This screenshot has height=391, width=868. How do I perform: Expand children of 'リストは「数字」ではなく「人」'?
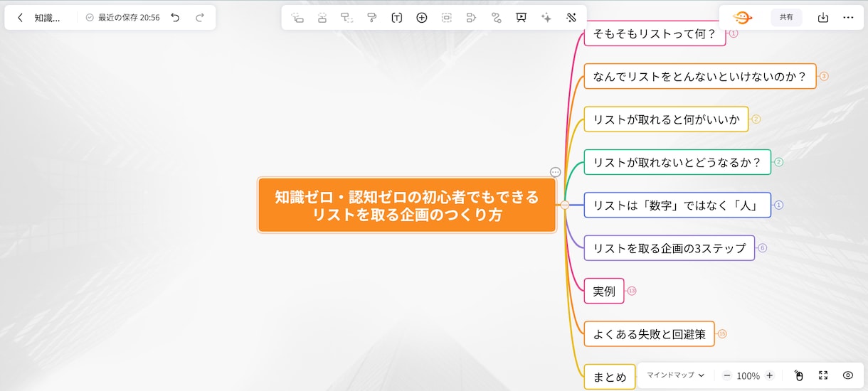click(778, 205)
